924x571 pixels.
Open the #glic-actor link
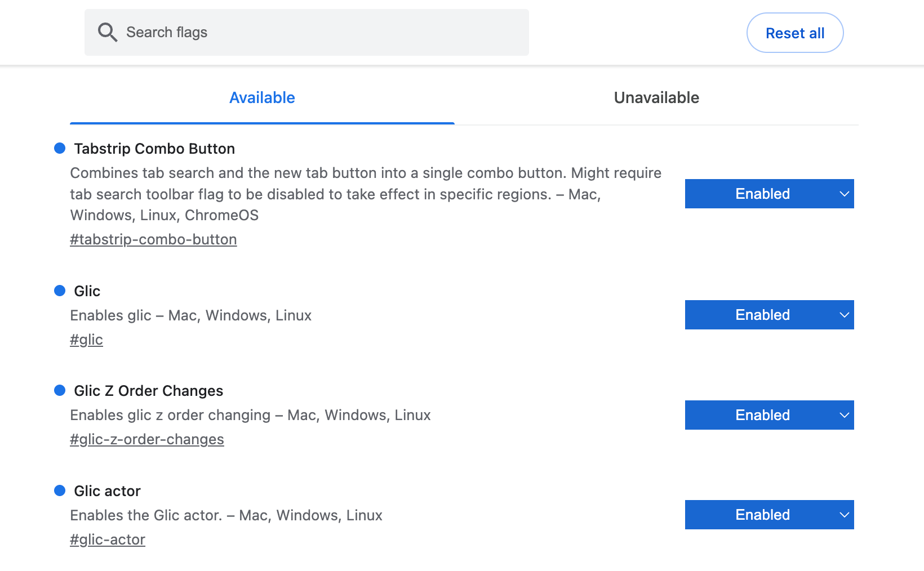(107, 539)
